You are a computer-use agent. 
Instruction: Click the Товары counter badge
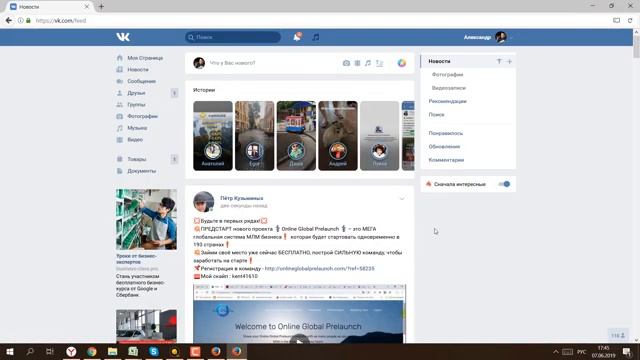click(x=174, y=159)
